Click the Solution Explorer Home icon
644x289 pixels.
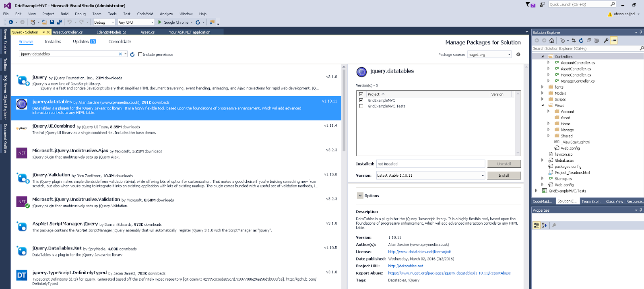pos(552,40)
